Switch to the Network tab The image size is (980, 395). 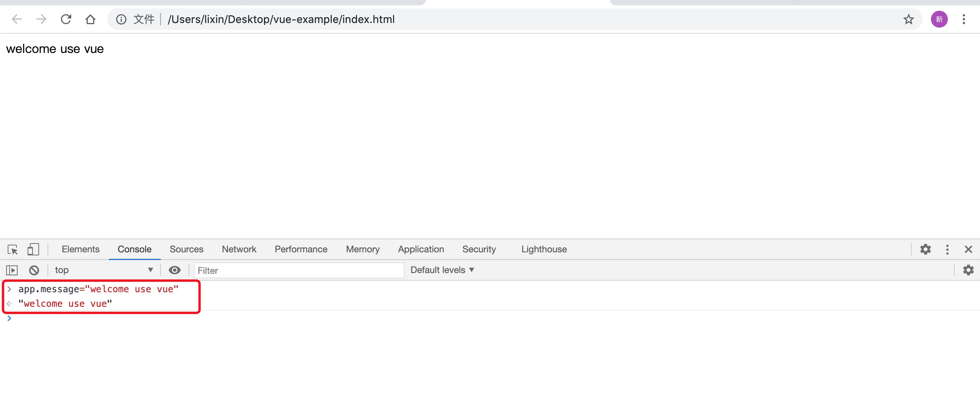pos(239,249)
